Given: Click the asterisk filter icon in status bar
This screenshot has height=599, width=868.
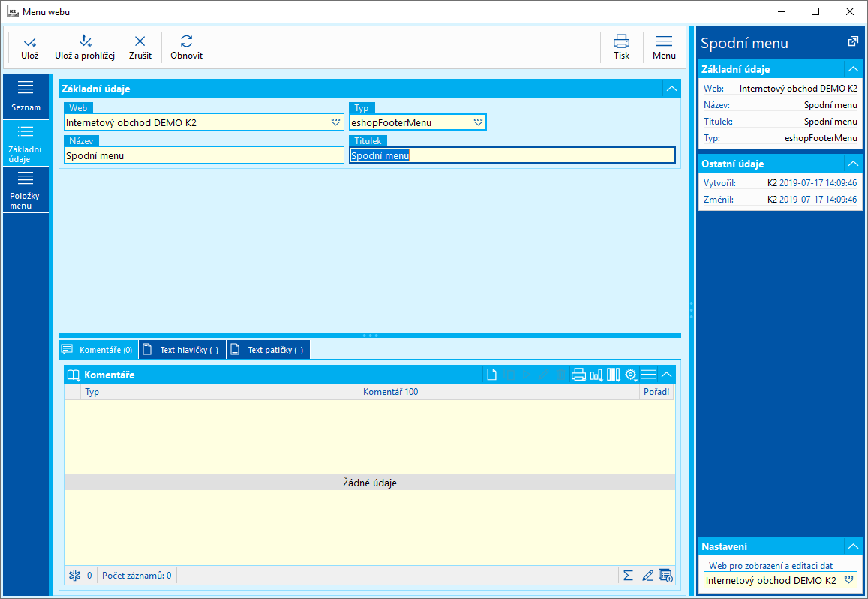Looking at the screenshot, I should pyautogui.click(x=75, y=575).
